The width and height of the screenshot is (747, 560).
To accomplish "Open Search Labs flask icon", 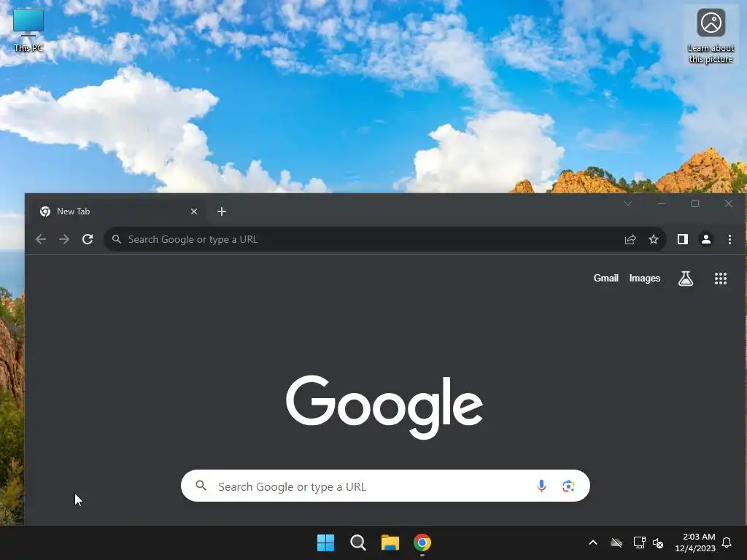I will [686, 279].
